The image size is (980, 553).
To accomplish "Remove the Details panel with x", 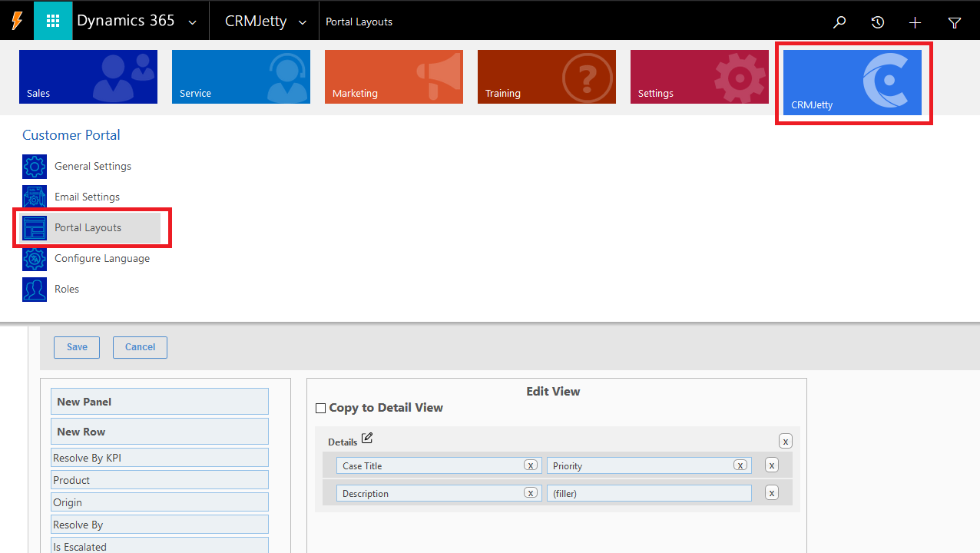I will tap(785, 442).
